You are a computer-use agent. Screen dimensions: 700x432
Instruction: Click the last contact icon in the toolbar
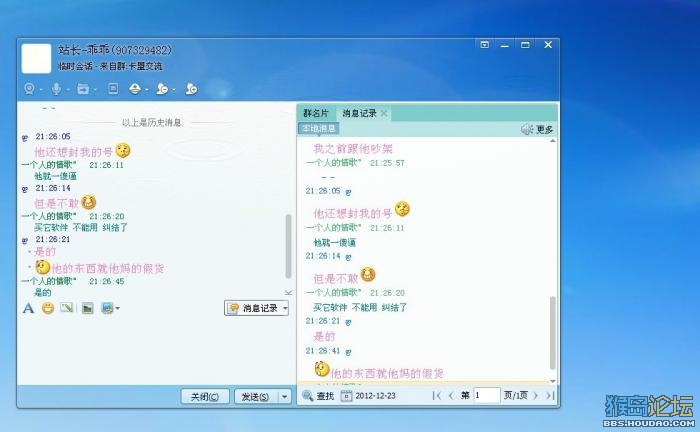(x=192, y=89)
